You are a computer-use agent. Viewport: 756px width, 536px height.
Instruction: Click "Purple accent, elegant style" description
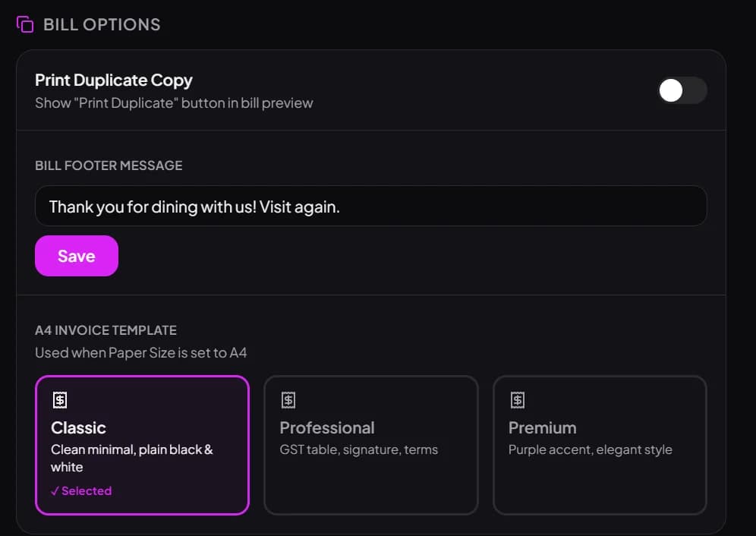click(x=590, y=449)
